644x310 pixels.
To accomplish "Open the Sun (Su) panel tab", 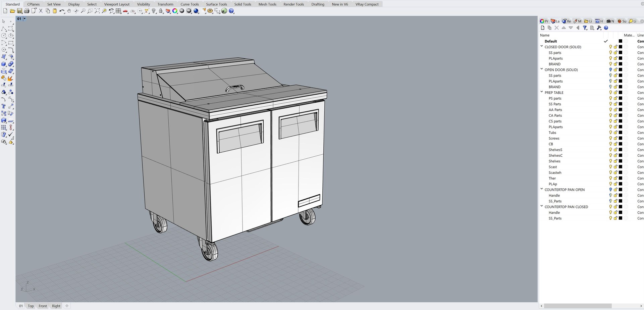I will coord(622,21).
